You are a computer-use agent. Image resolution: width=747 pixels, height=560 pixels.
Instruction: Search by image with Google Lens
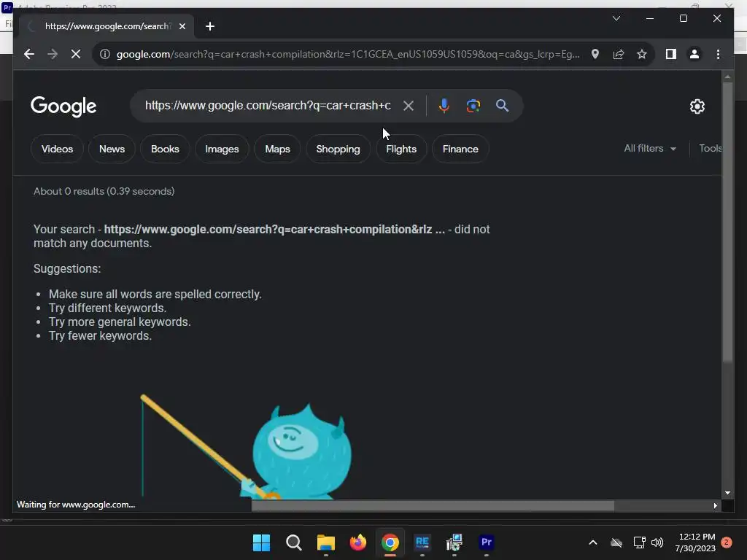(473, 106)
